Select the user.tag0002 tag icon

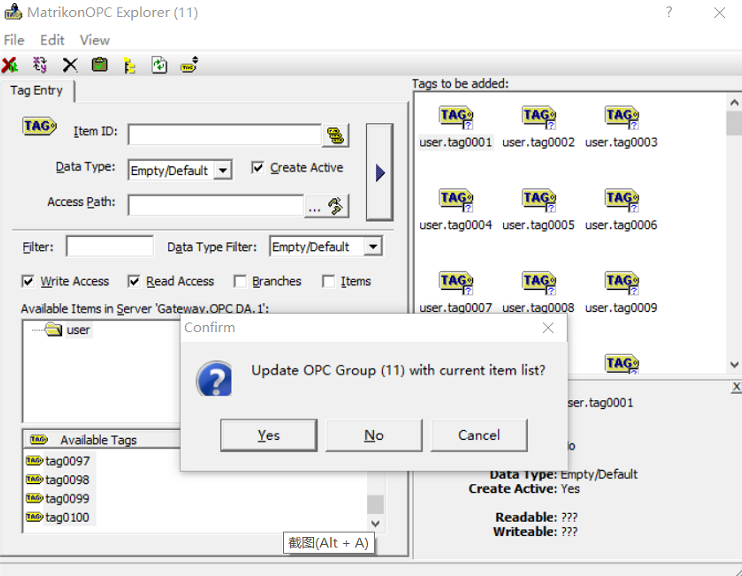point(539,117)
